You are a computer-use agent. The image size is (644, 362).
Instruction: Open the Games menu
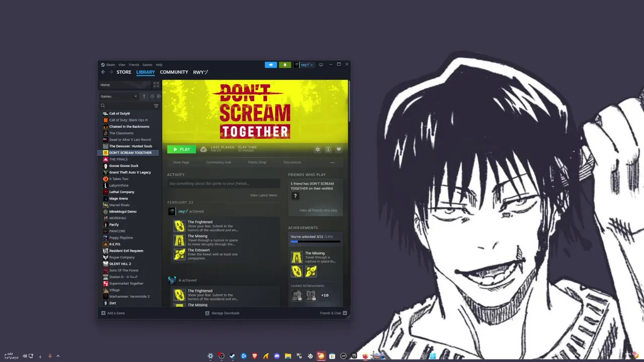[147, 64]
